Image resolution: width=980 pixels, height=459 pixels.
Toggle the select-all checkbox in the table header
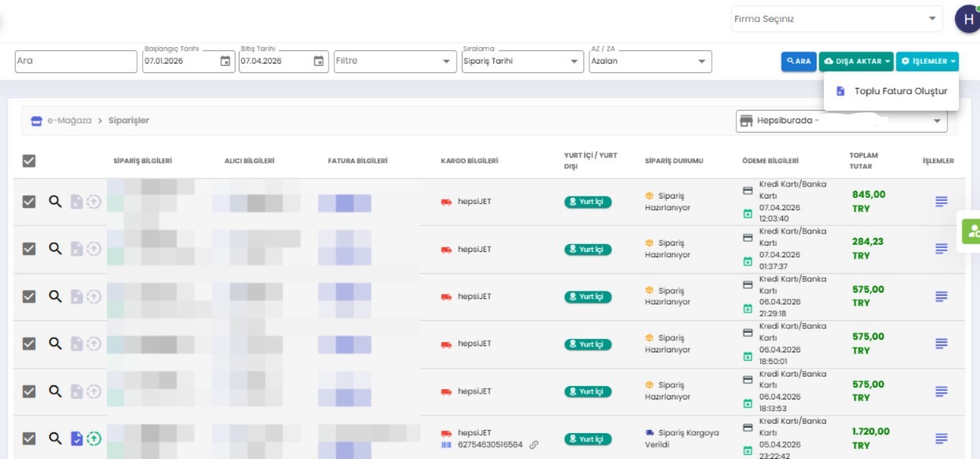[x=29, y=161]
